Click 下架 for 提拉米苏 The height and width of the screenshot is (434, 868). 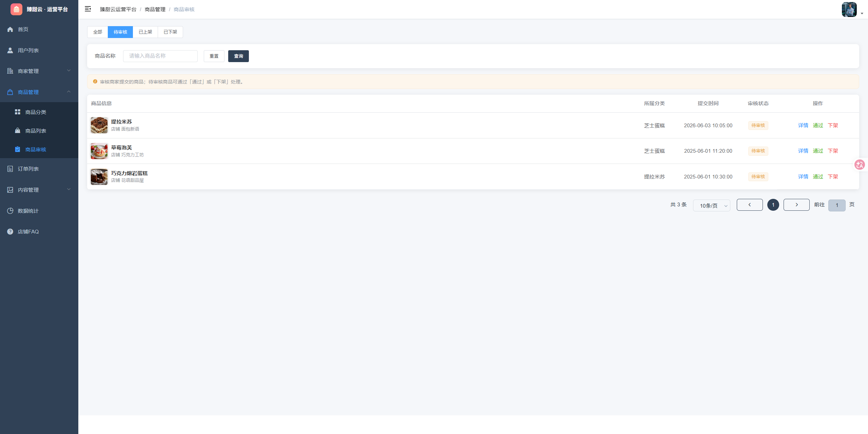tap(833, 125)
